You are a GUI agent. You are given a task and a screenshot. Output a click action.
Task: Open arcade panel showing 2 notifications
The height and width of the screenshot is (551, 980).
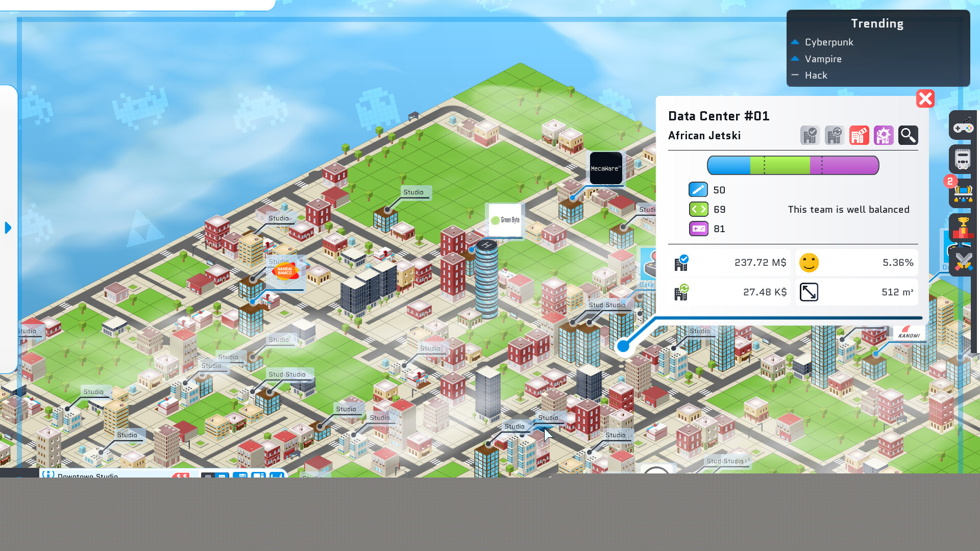click(x=963, y=192)
